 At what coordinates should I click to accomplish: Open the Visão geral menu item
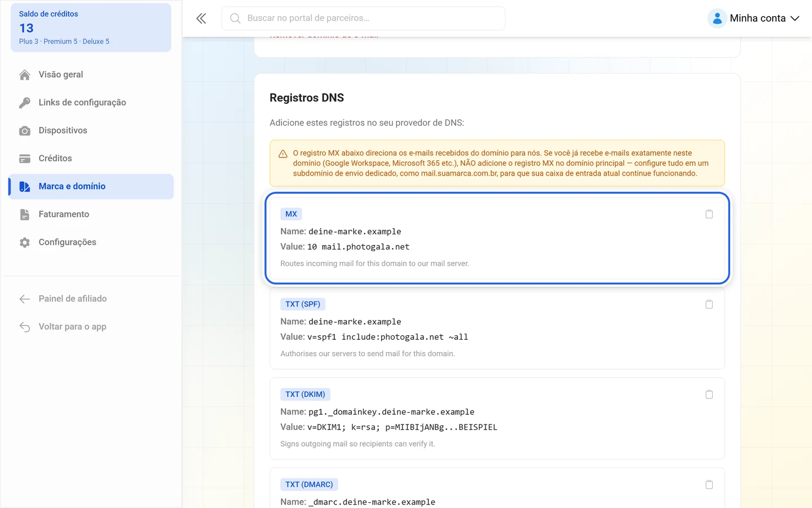coord(91,75)
